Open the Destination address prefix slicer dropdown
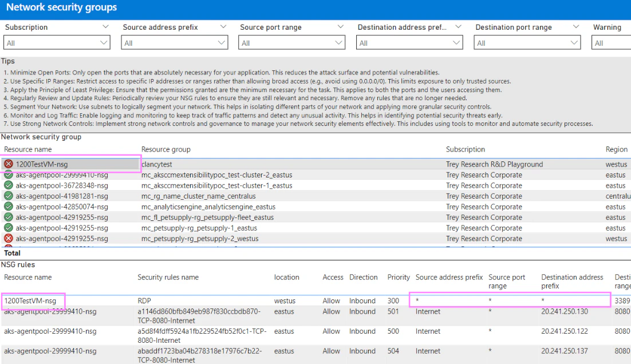631x364 pixels. pyautogui.click(x=409, y=42)
